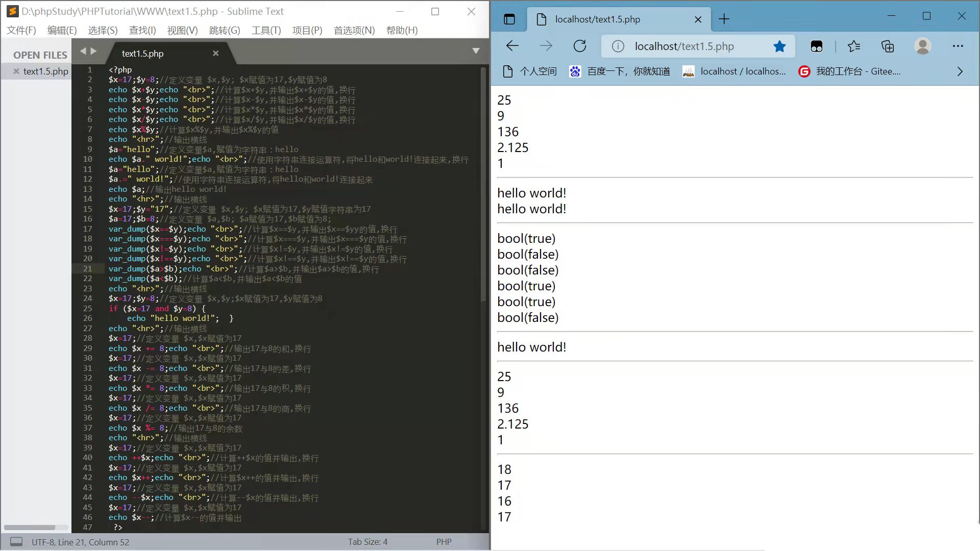Click the address bar URL field
Image resolution: width=980 pixels, height=551 pixels.
684,46
